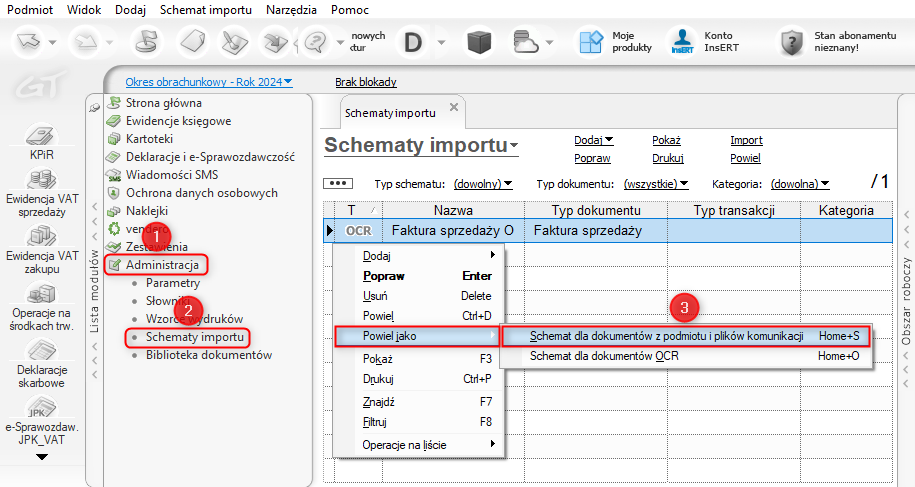Image resolution: width=915 pixels, height=487 pixels.
Task: Open the Typ dokumentu filter dropdown
Action: (656, 184)
